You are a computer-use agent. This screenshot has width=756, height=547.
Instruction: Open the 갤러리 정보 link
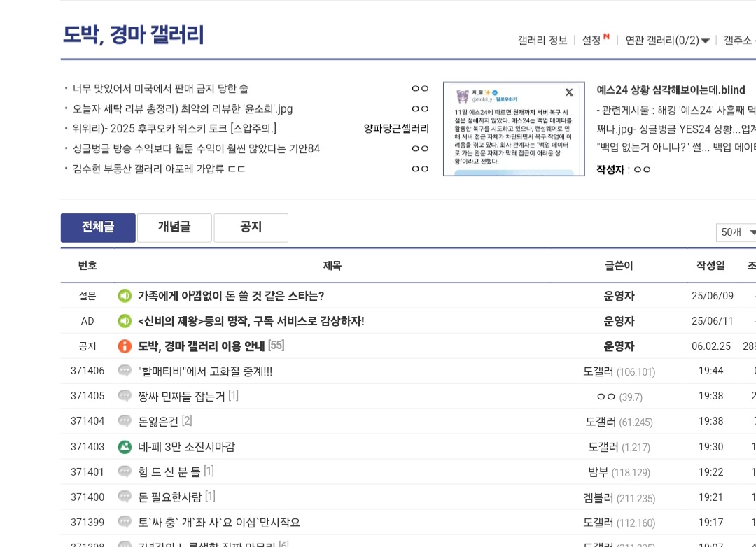[x=542, y=41]
